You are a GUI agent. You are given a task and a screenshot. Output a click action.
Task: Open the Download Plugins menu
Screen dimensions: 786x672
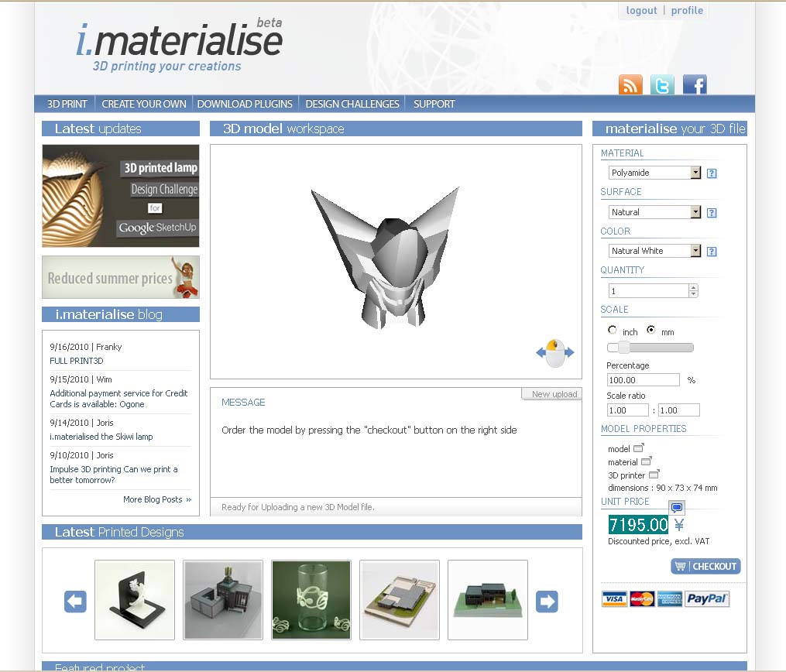click(x=245, y=105)
